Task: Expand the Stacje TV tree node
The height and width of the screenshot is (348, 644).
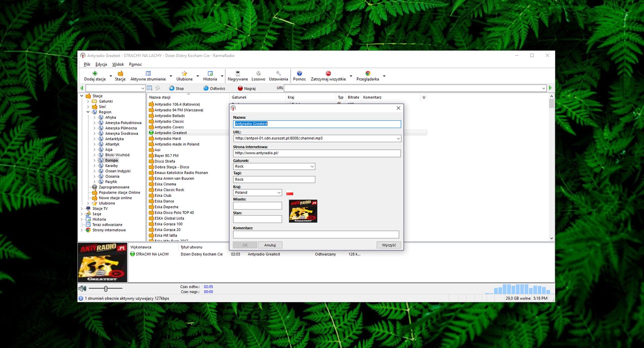Action: point(82,209)
